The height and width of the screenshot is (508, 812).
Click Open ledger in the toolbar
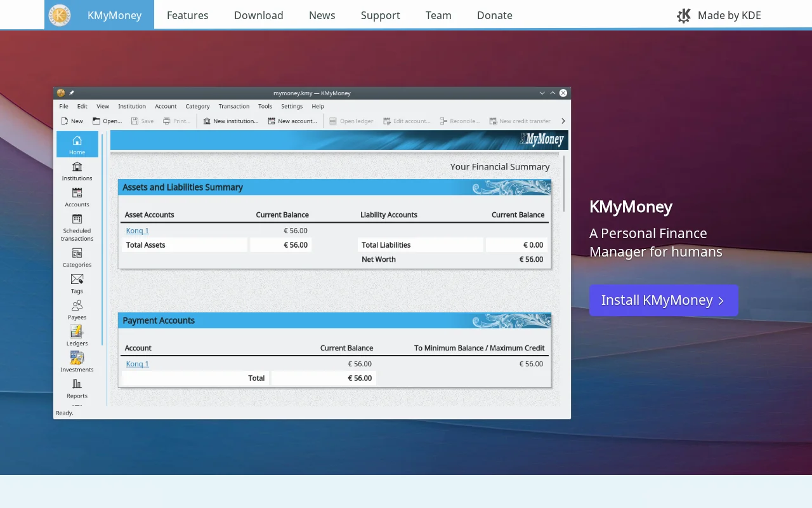[351, 121]
